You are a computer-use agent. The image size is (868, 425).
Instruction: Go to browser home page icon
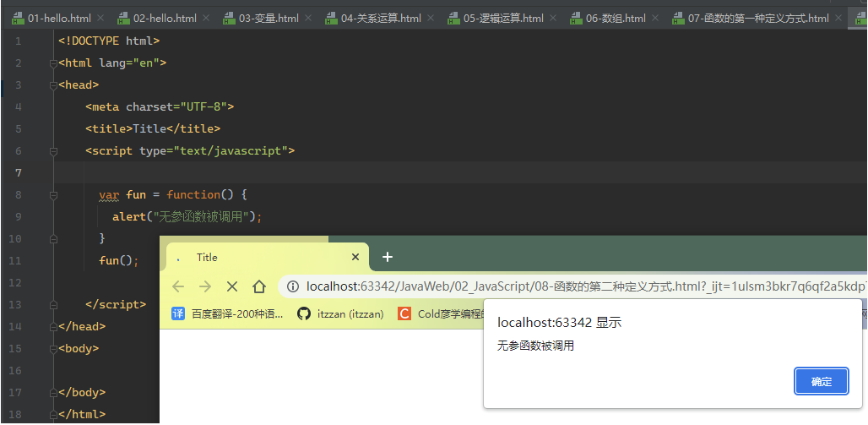pos(259,286)
